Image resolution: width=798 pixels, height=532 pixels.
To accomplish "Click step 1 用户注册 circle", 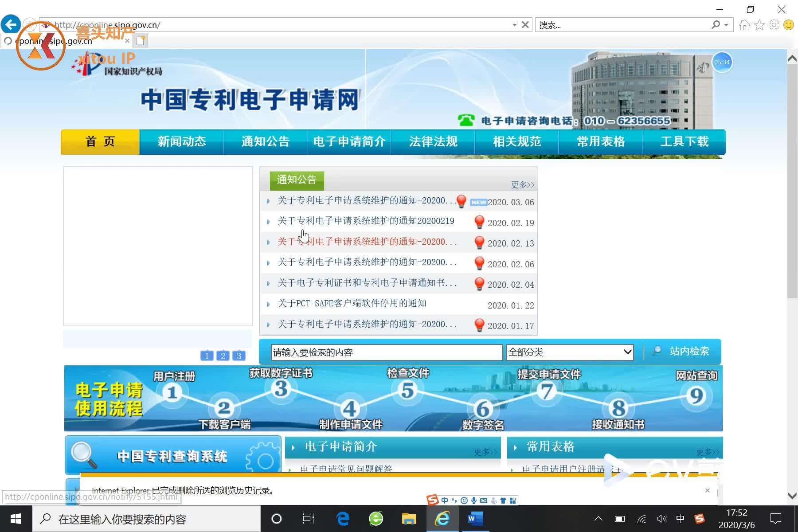I will pos(172,392).
